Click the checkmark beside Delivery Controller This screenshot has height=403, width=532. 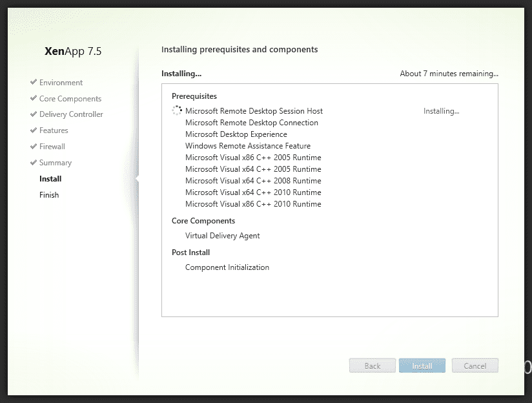click(33, 114)
